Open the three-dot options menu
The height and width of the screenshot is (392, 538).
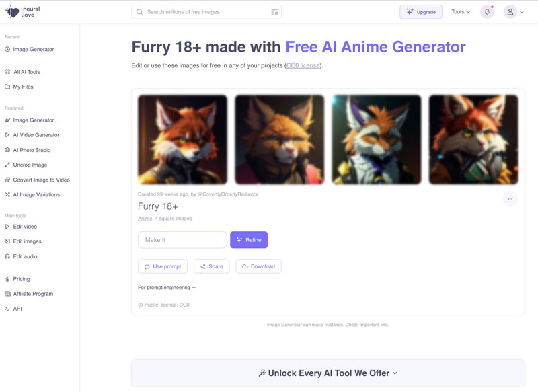[x=510, y=197]
